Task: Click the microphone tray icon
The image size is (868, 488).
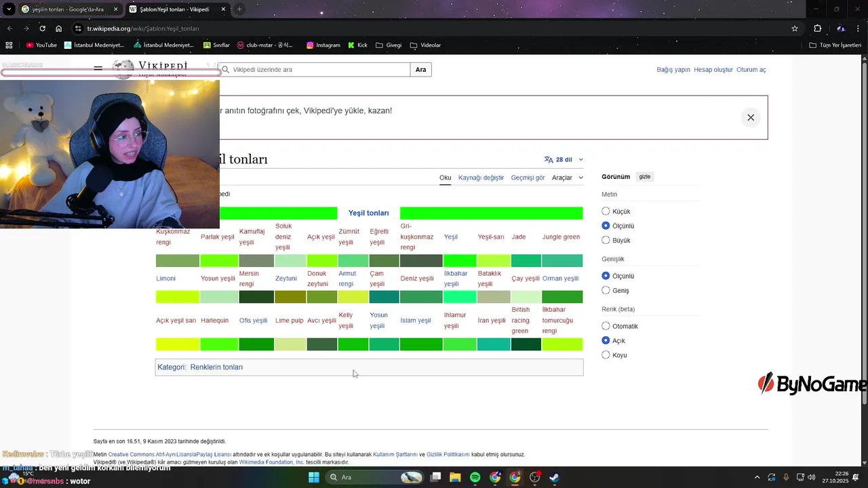Action: (x=786, y=477)
